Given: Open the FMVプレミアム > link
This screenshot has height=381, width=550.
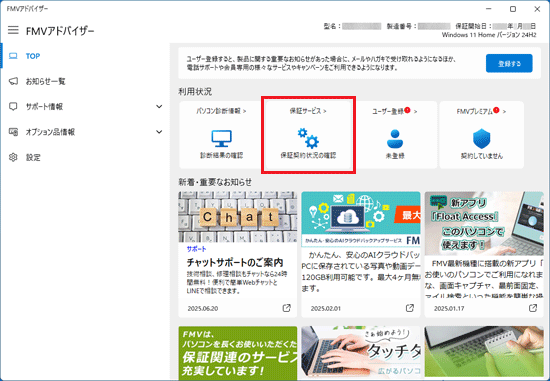Looking at the screenshot, I should (481, 112).
